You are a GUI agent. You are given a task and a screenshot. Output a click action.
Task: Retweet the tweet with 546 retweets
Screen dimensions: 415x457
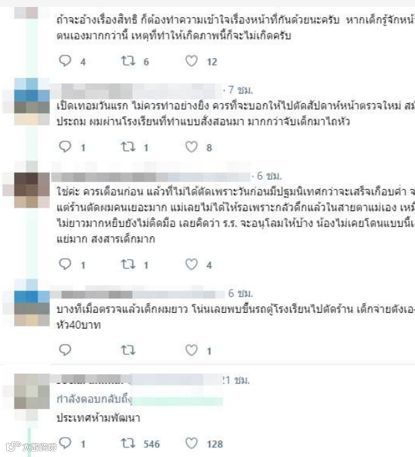pyautogui.click(x=128, y=443)
